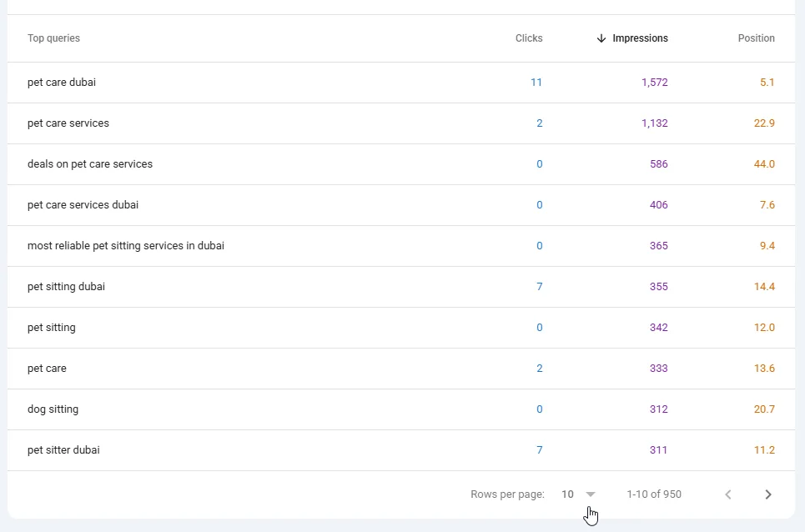Click the Impressions column header label

(x=640, y=38)
